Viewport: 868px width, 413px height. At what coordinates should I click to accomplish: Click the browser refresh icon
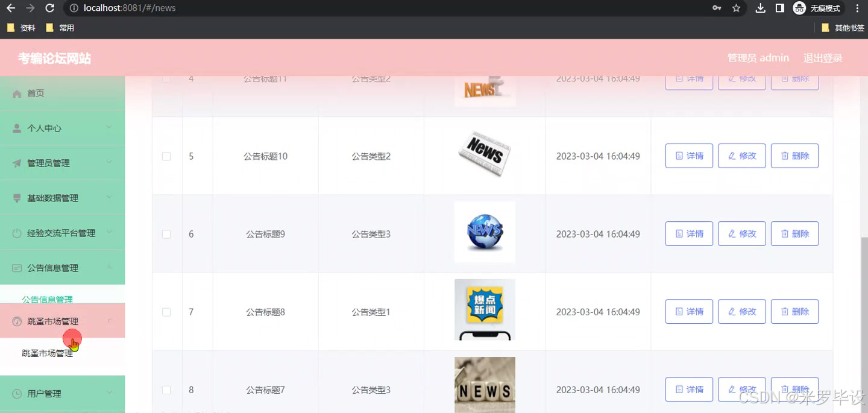(49, 8)
